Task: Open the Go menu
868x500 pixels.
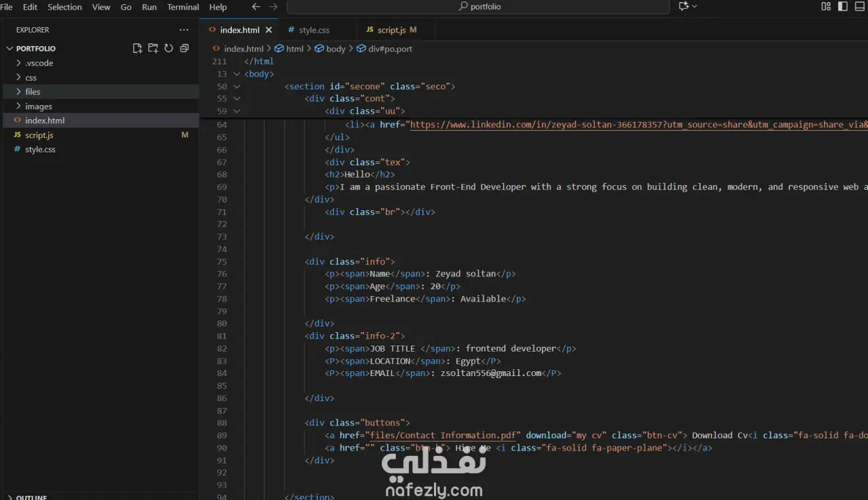Action: 126,7
